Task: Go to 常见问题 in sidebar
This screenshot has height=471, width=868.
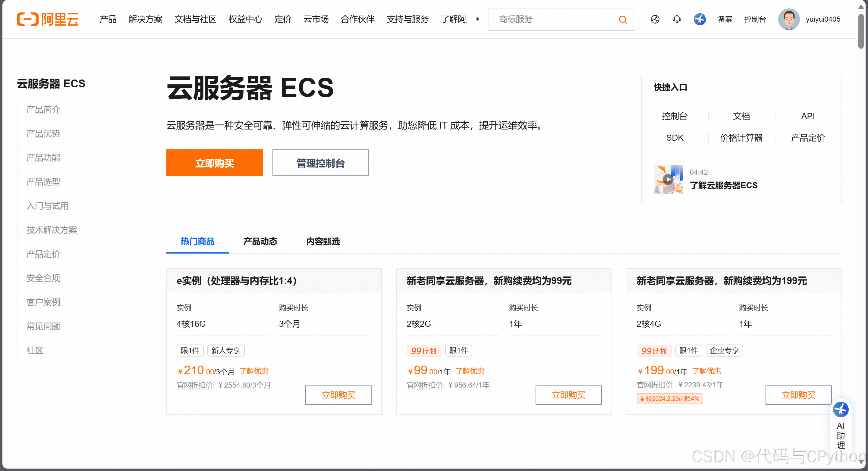Action: pyautogui.click(x=43, y=326)
